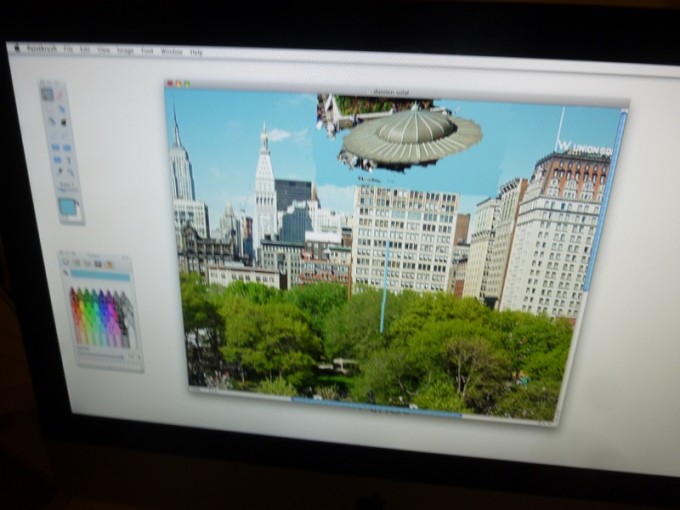The image size is (680, 510).
Task: Pick the Bomb tool in the tools palette
Action: 64,121
